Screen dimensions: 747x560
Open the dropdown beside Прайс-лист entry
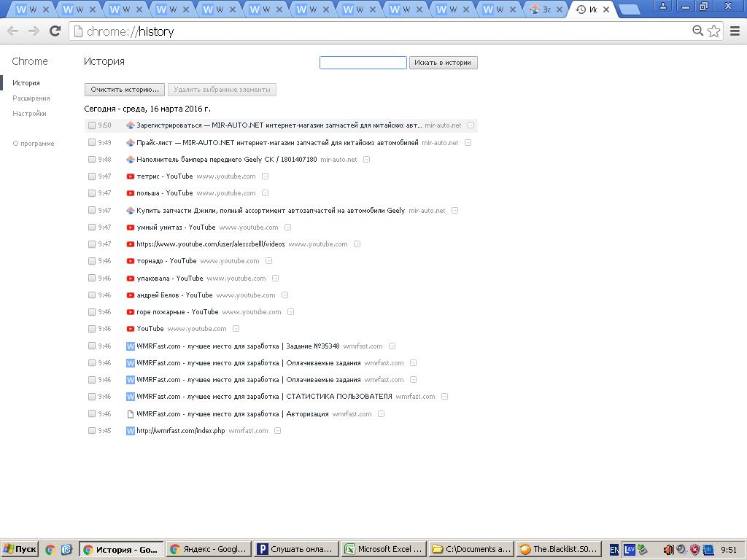(468, 142)
